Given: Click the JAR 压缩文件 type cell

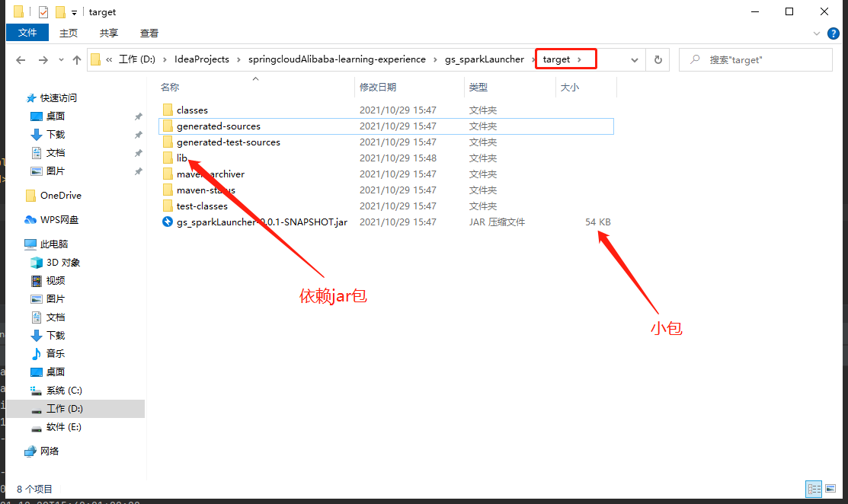Looking at the screenshot, I should pos(497,222).
